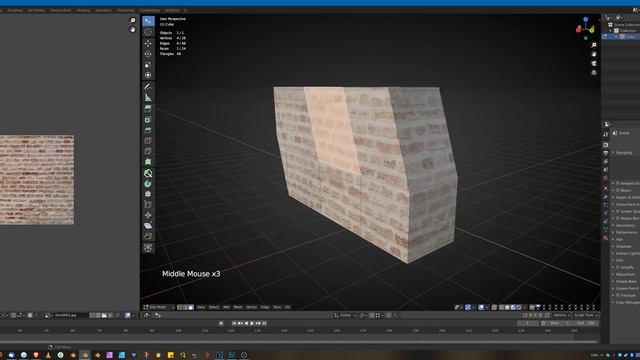Select the Rotate tool
Viewport: 640px width, 360px height.
coord(148,54)
